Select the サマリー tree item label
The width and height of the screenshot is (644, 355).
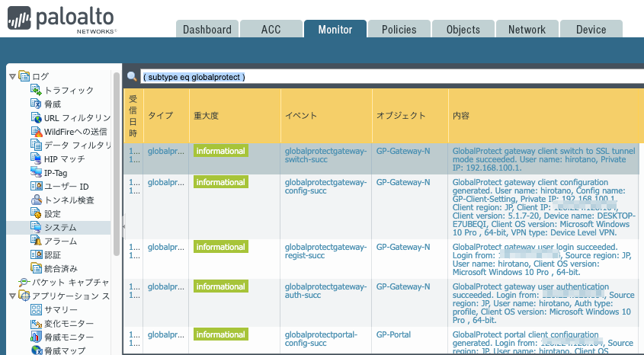pyautogui.click(x=61, y=310)
